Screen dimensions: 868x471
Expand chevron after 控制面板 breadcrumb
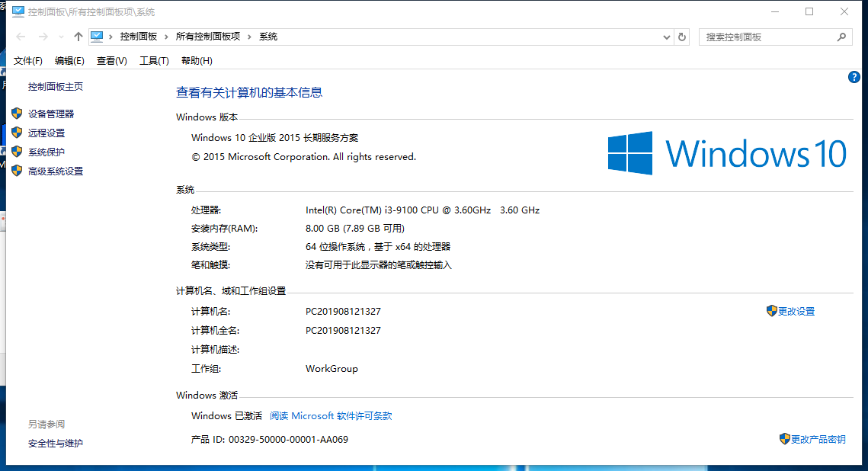[x=166, y=37]
